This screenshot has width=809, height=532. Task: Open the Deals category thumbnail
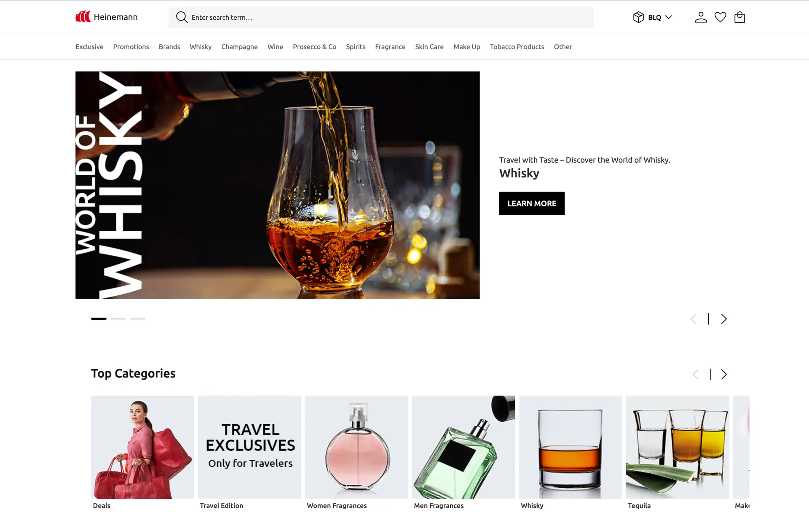click(x=142, y=447)
